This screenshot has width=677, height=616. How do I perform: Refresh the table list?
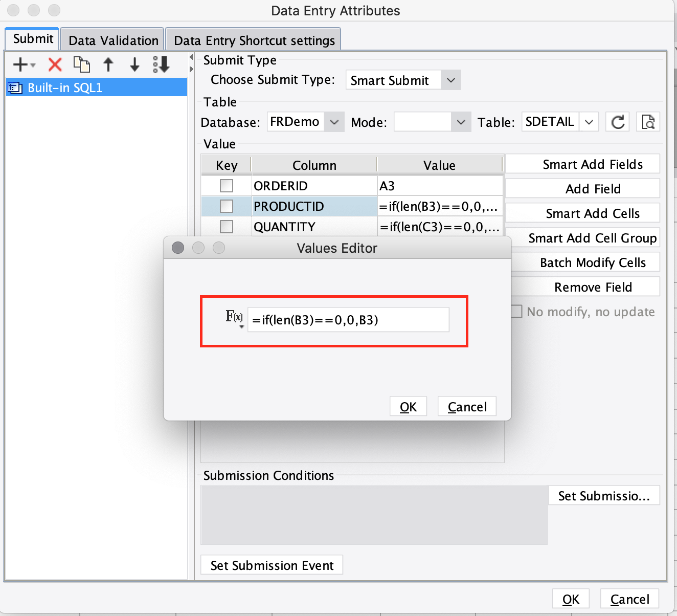pos(618,122)
